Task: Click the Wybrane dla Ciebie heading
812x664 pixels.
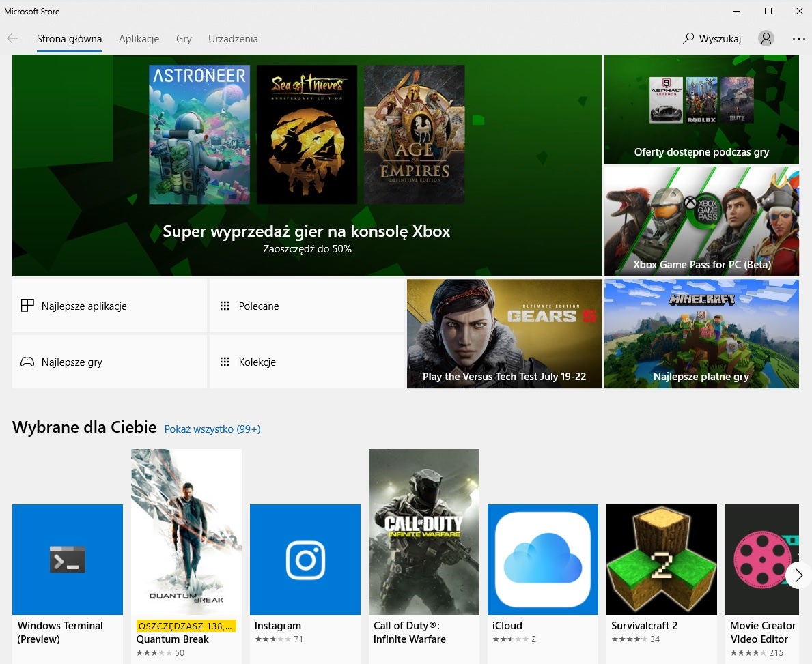Action: coord(85,427)
